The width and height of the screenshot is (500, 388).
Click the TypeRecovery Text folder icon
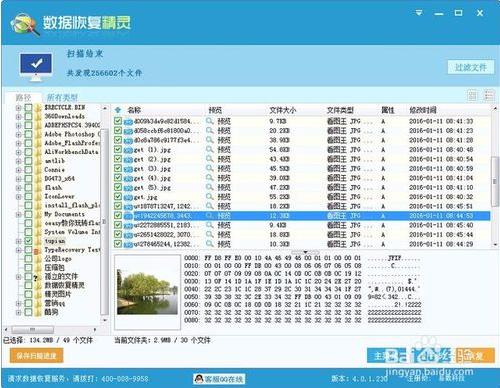38,250
